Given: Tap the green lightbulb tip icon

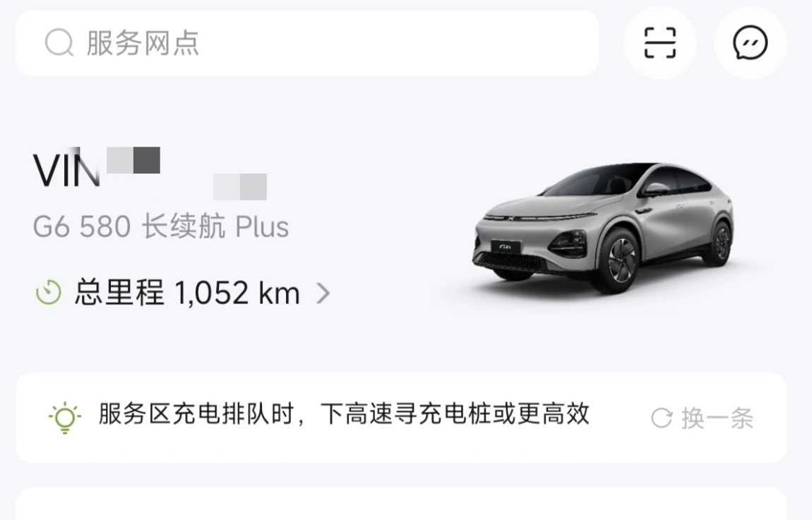Looking at the screenshot, I should [x=65, y=418].
